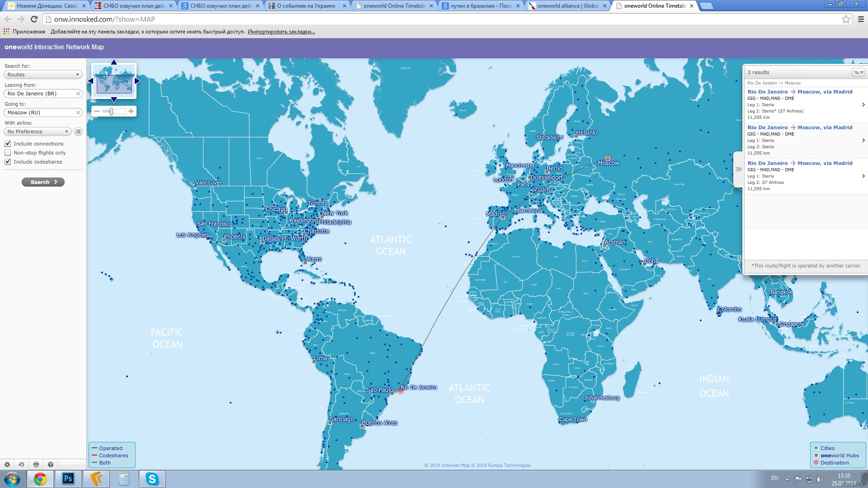
Task: Open a new browser tab
Action: coord(706,6)
